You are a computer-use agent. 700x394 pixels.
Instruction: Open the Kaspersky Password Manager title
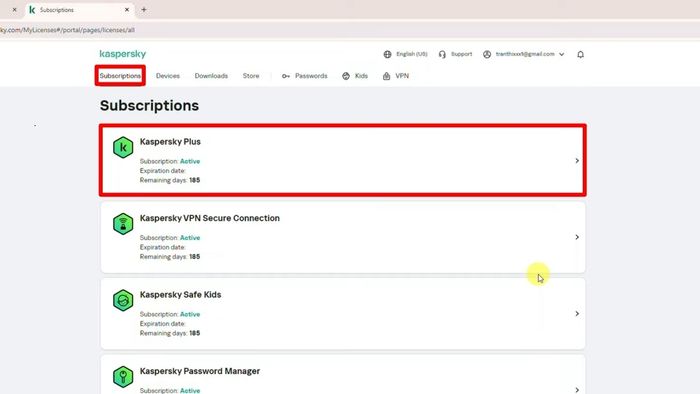tap(200, 371)
